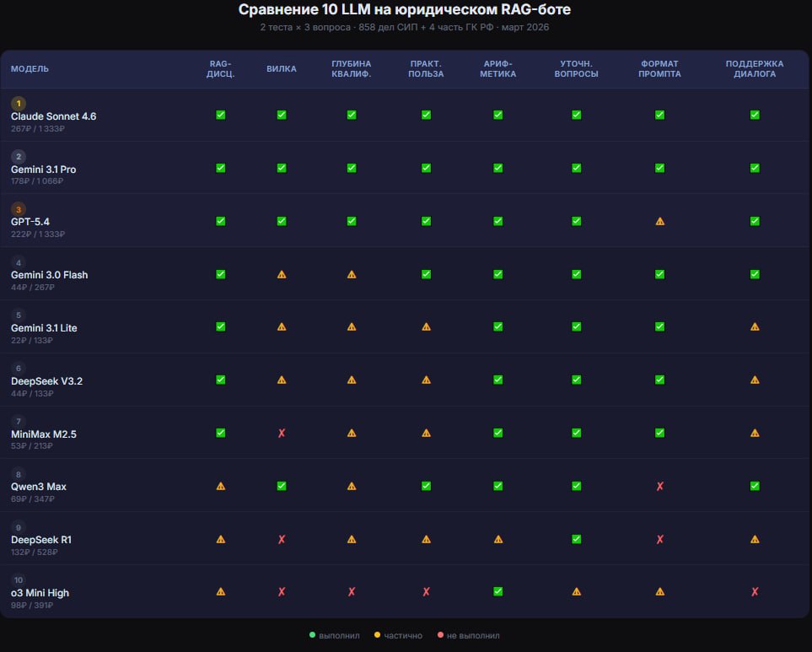The width and height of the screenshot is (812, 652).
Task: Click the orange частично legend dot
Action: (x=377, y=635)
